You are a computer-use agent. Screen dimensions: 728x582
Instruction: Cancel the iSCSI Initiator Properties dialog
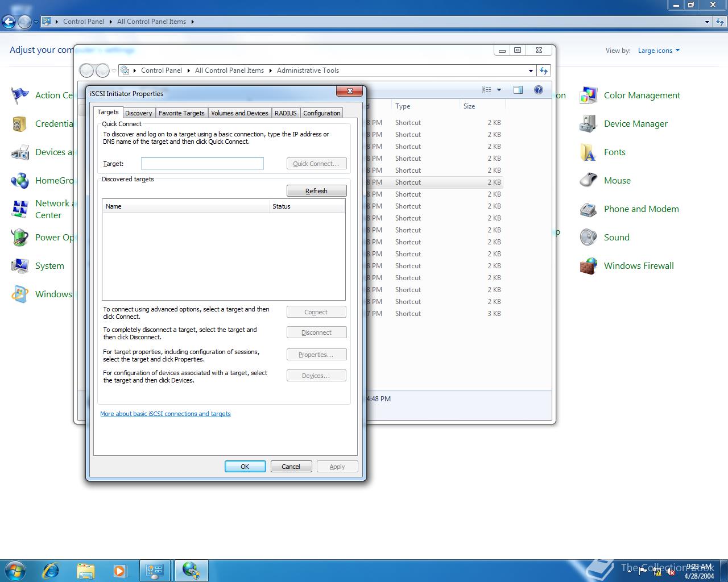291,467
